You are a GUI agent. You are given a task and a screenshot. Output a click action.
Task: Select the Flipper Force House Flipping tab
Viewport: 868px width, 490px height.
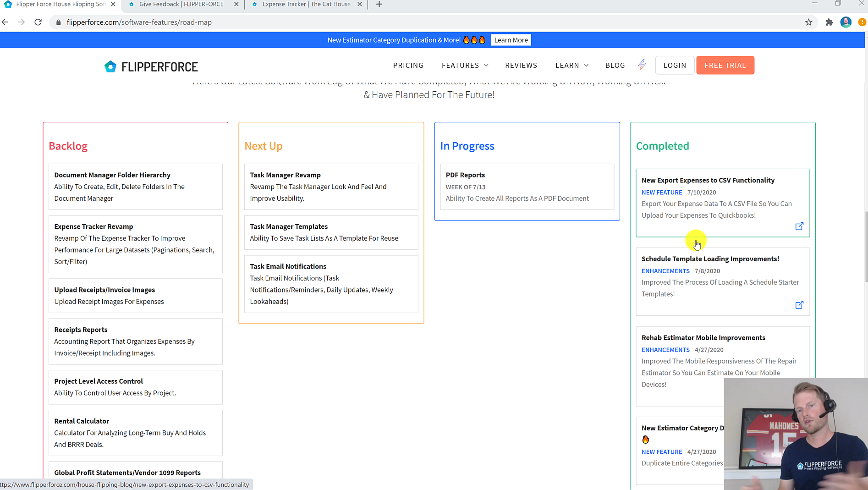[x=60, y=4]
